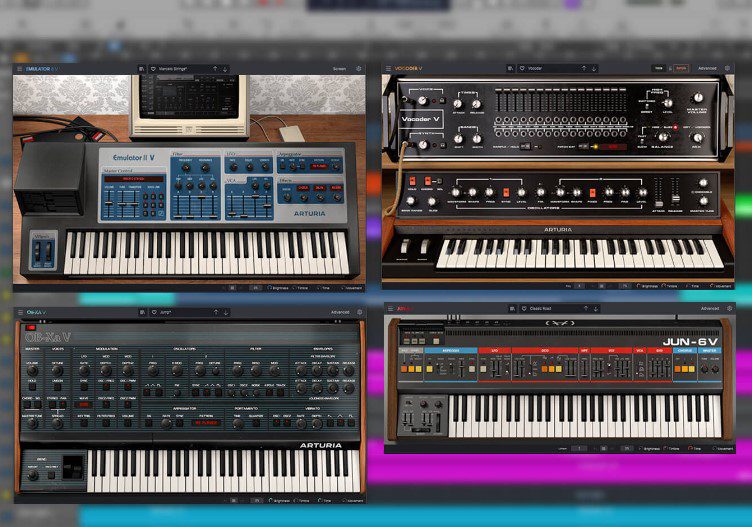
Task: Select the Arpeggio section header in Jun-6 V
Action: pos(451,351)
